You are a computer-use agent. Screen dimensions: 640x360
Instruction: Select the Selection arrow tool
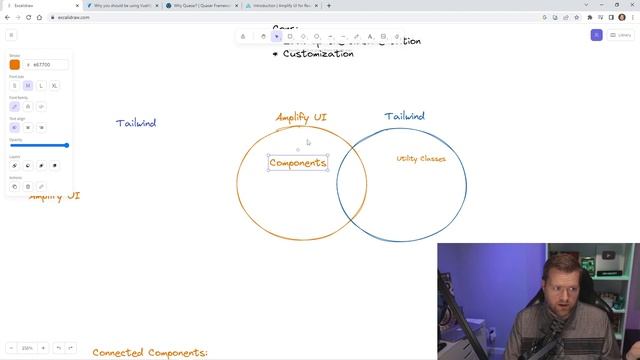(x=277, y=37)
